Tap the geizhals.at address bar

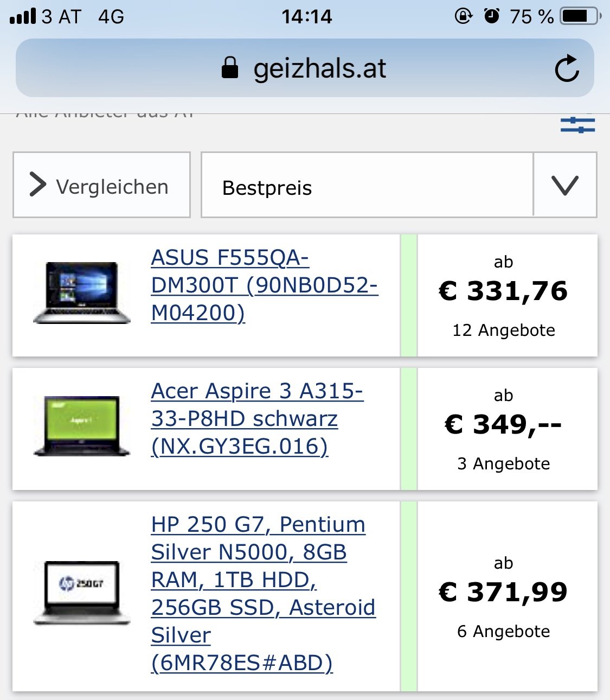pyautogui.click(x=320, y=68)
